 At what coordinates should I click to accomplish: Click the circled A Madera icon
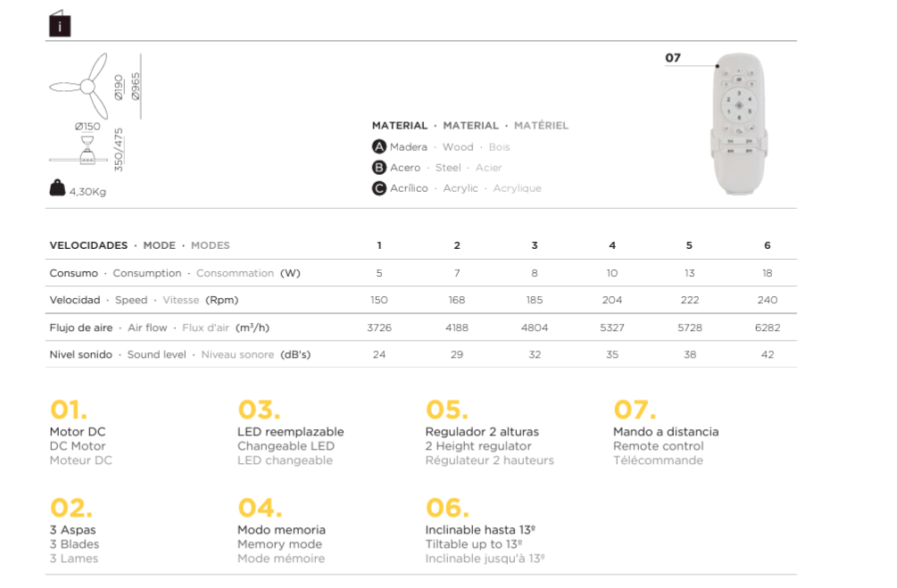point(379,147)
